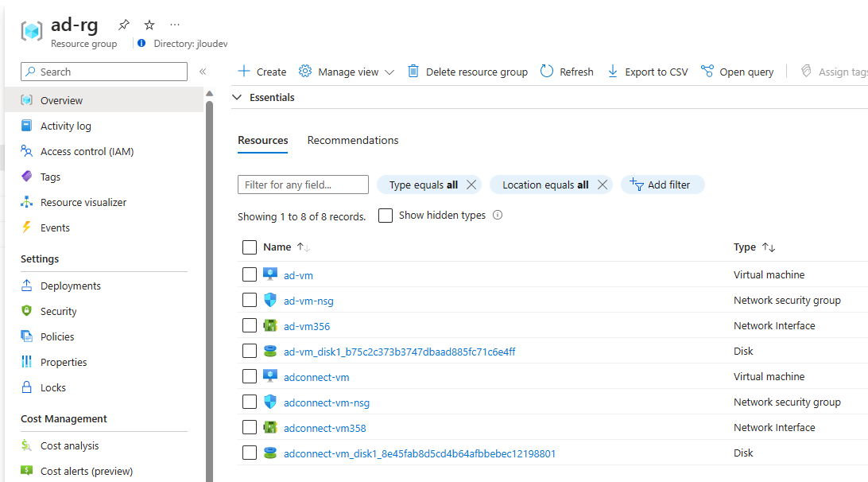
Task: Click the Refresh circular arrow icon
Action: point(546,72)
